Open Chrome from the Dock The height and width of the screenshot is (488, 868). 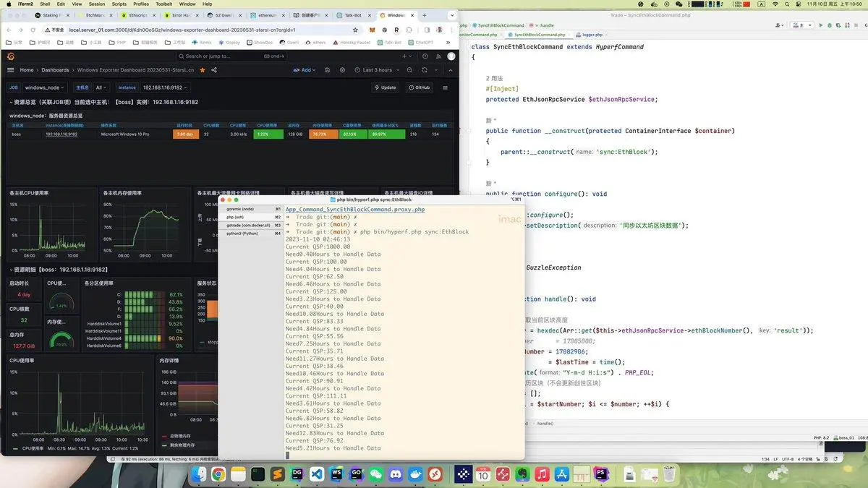click(x=218, y=474)
